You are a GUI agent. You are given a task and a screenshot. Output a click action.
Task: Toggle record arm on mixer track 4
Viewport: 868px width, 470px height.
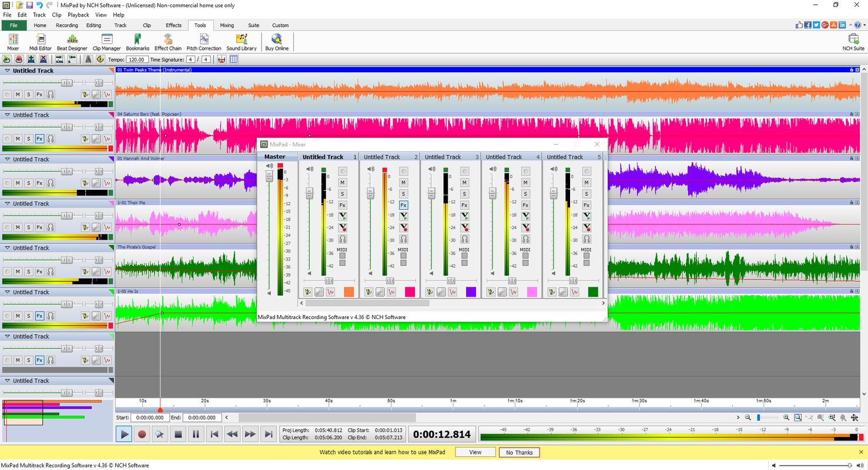526,172
